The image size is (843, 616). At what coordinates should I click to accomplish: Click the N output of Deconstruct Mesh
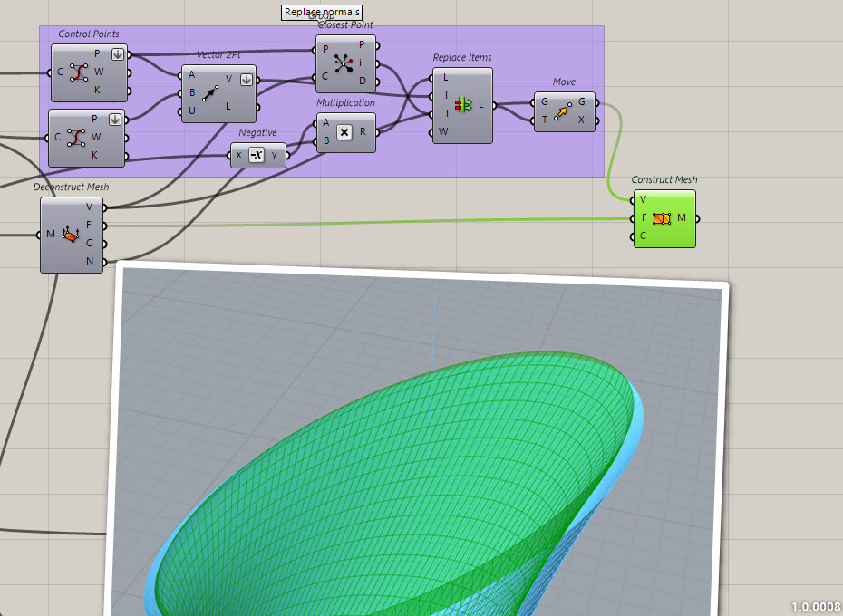[x=104, y=264]
